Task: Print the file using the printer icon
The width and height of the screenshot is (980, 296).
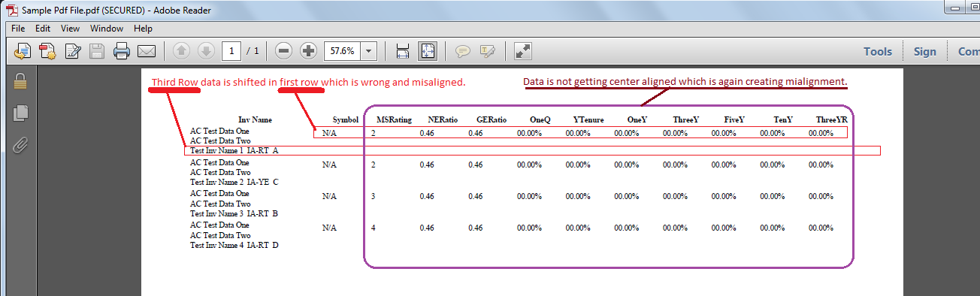Action: (x=122, y=51)
